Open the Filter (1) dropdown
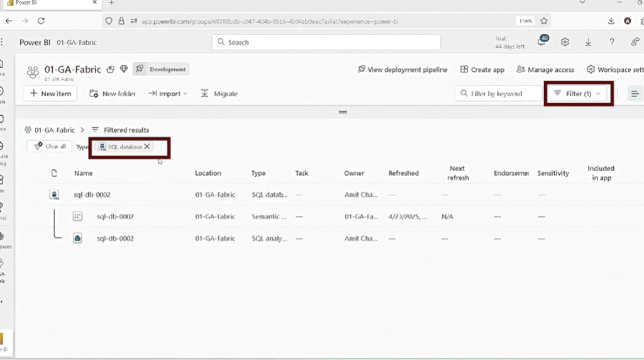Viewport: 644px width, 360px height. [577, 94]
